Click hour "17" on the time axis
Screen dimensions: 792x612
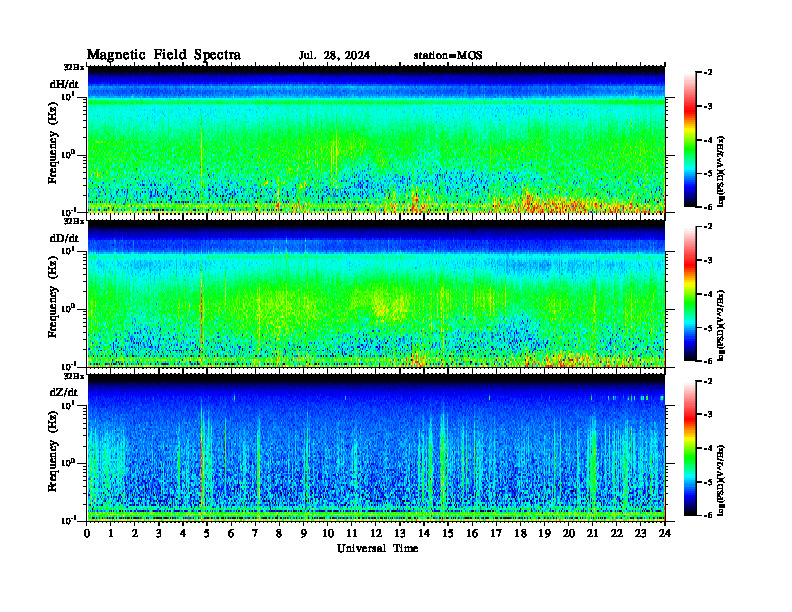click(x=497, y=533)
